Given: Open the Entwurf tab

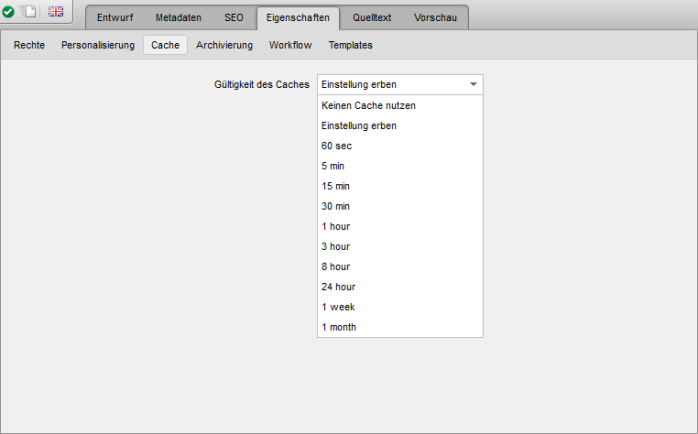Looking at the screenshot, I should point(114,18).
